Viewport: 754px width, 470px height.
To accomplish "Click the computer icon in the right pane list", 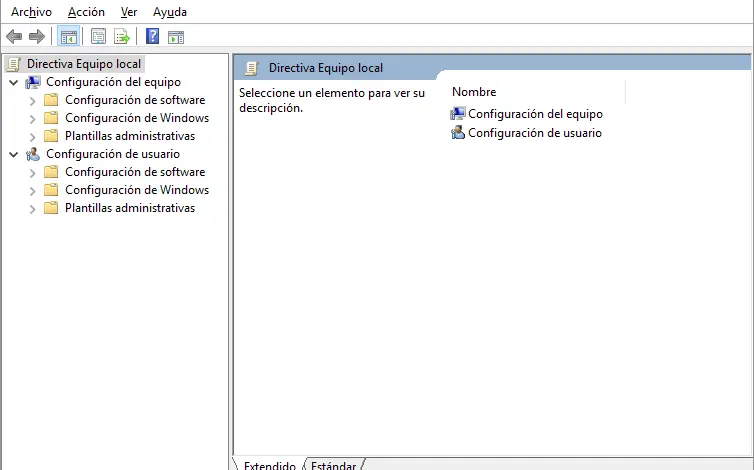I will click(458, 114).
